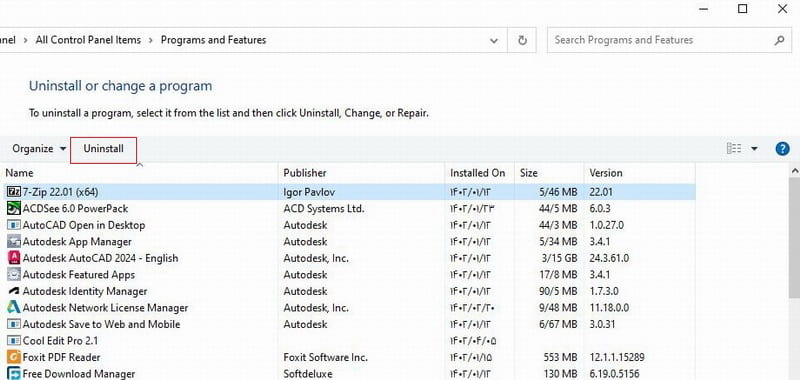
Task: Expand the address bar history dropdown
Action: (x=493, y=40)
